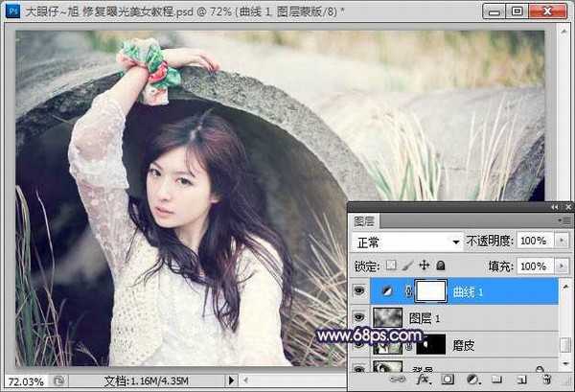
Task: Open the fx layer style menu
Action: pos(424,380)
